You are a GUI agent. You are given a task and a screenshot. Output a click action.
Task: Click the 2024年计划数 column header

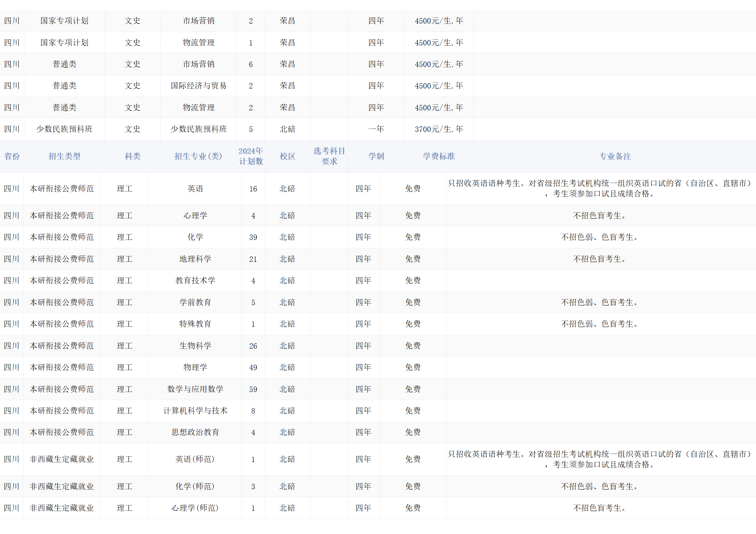[251, 156]
